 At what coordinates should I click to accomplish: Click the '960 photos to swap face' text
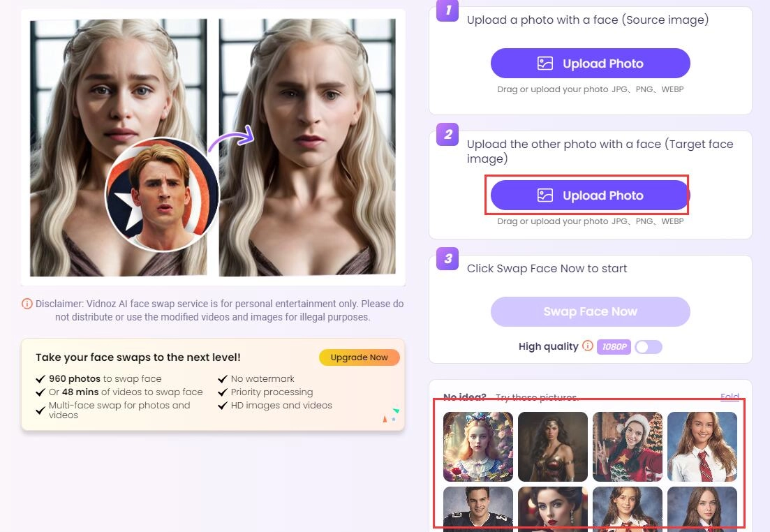pos(105,378)
